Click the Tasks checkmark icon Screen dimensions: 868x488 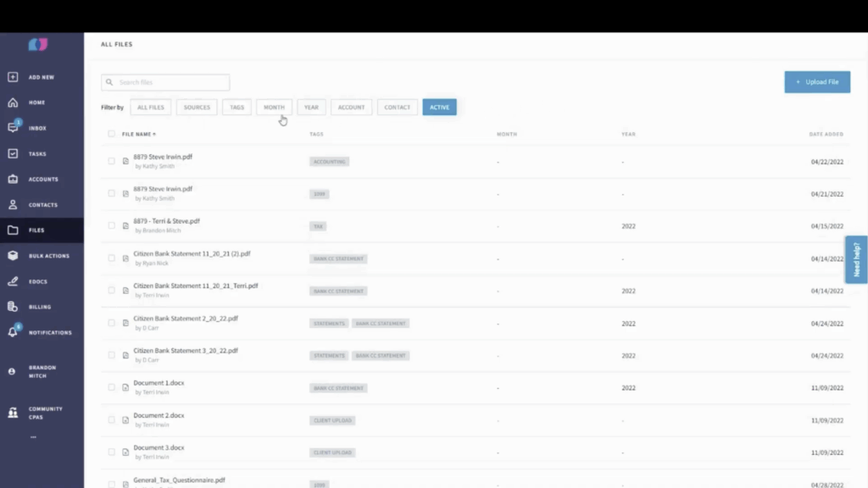(13, 154)
